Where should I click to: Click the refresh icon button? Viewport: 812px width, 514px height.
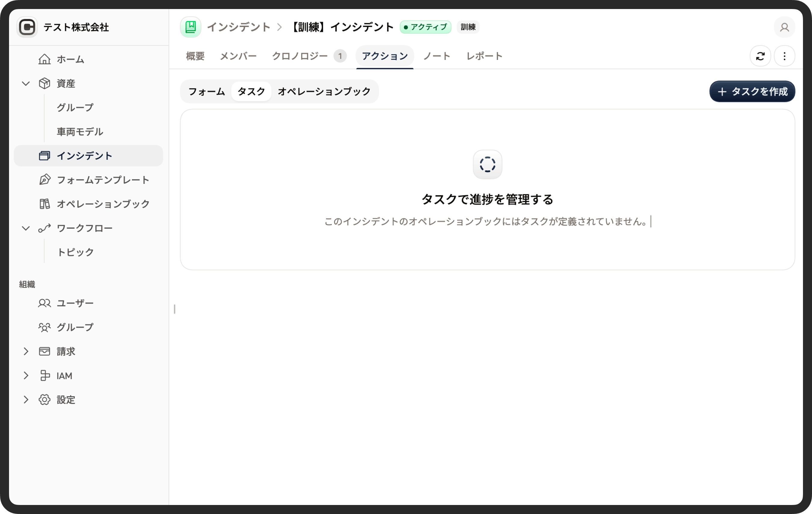click(x=760, y=56)
